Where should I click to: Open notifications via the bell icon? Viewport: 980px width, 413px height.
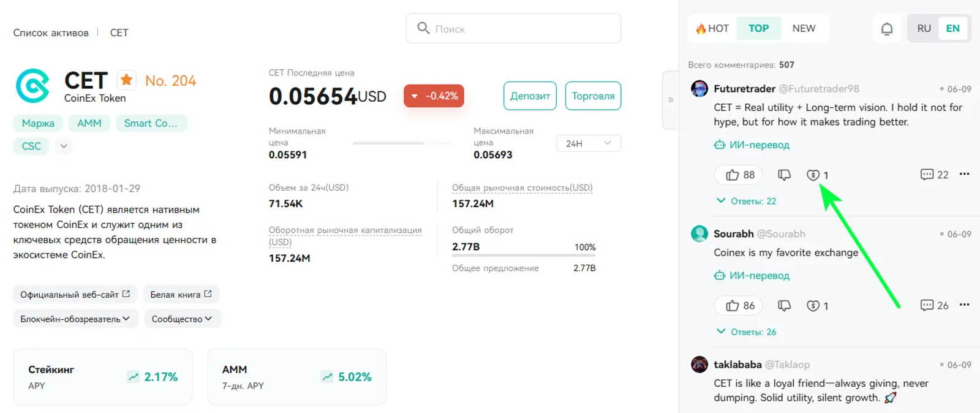click(x=887, y=29)
